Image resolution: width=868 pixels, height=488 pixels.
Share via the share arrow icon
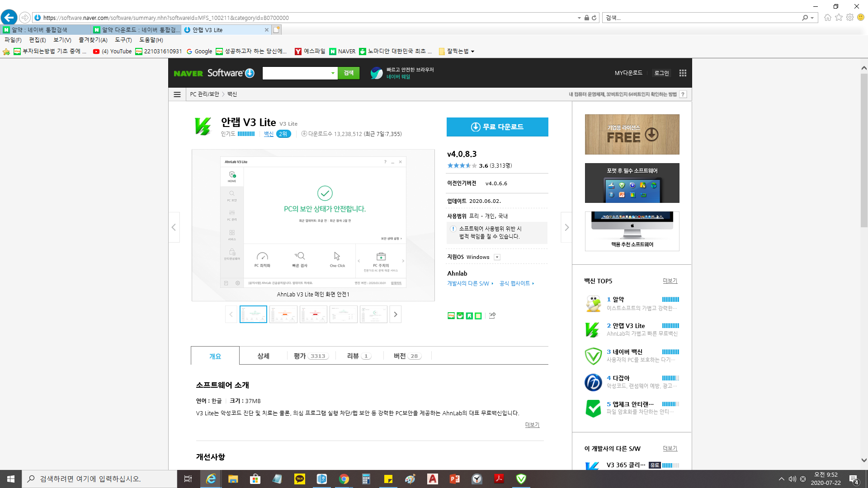[x=492, y=315]
